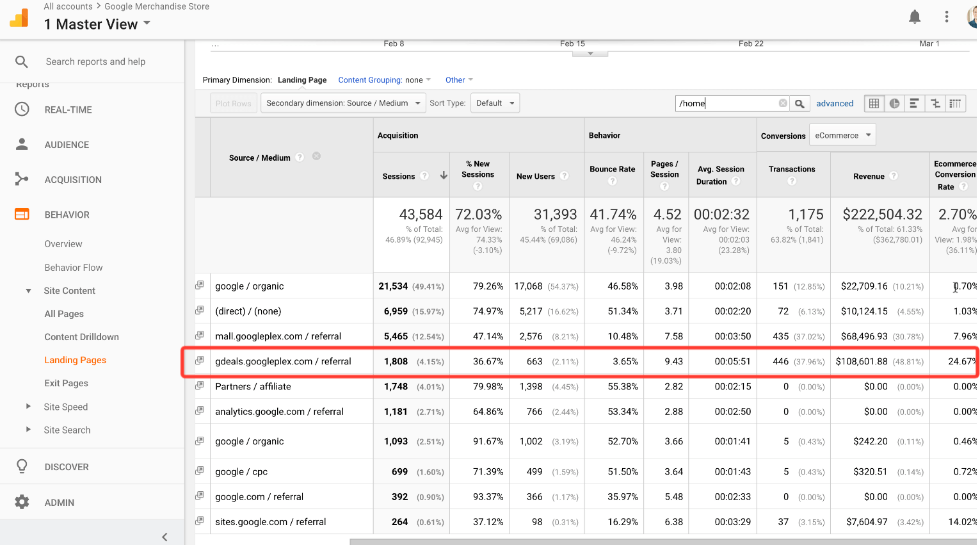The height and width of the screenshot is (545, 980).
Task: Open the Exit Pages report
Action: tap(66, 383)
